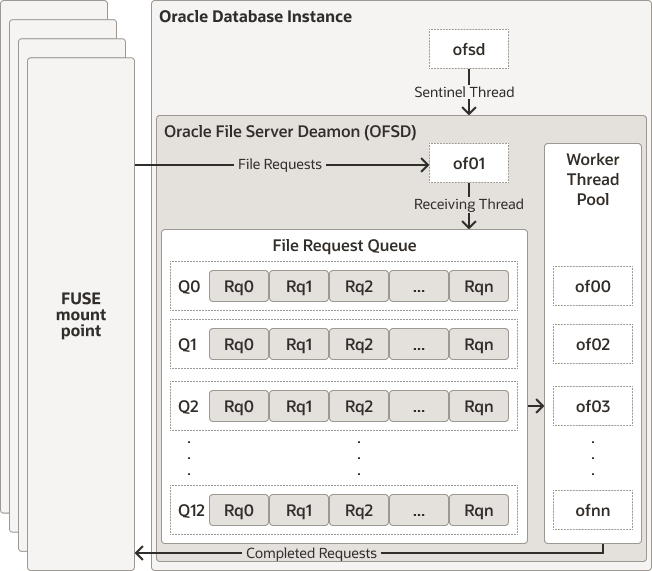Select Rq0 in queue Q2
This screenshot has width=652, height=571.
[x=239, y=406]
